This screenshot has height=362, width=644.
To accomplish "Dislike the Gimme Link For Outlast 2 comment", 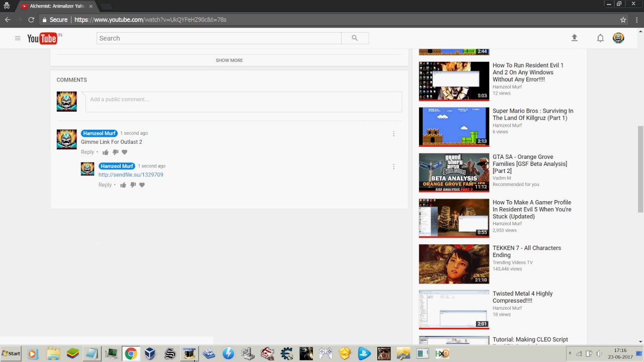I will 115,152.
